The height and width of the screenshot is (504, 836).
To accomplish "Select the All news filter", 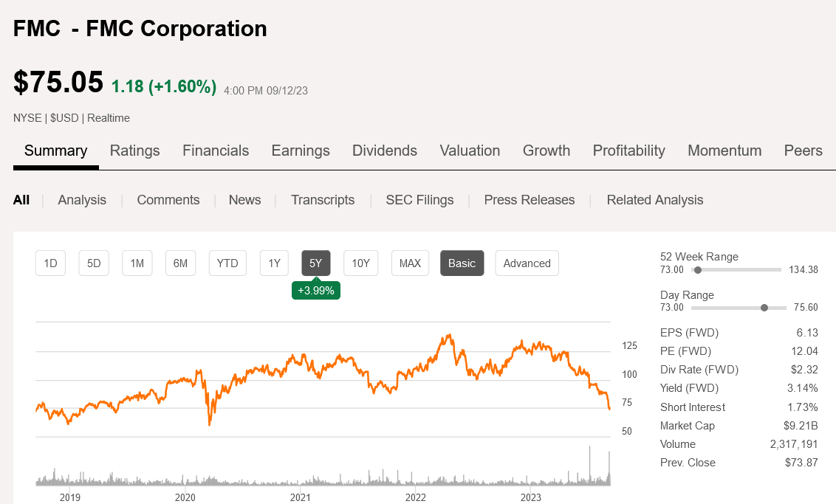I will point(21,199).
